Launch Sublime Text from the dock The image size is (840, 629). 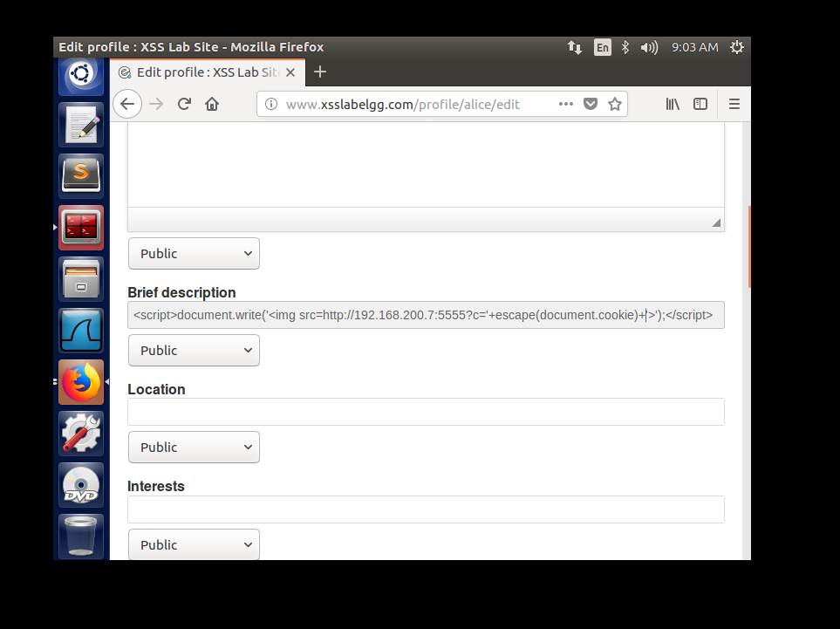(x=81, y=176)
